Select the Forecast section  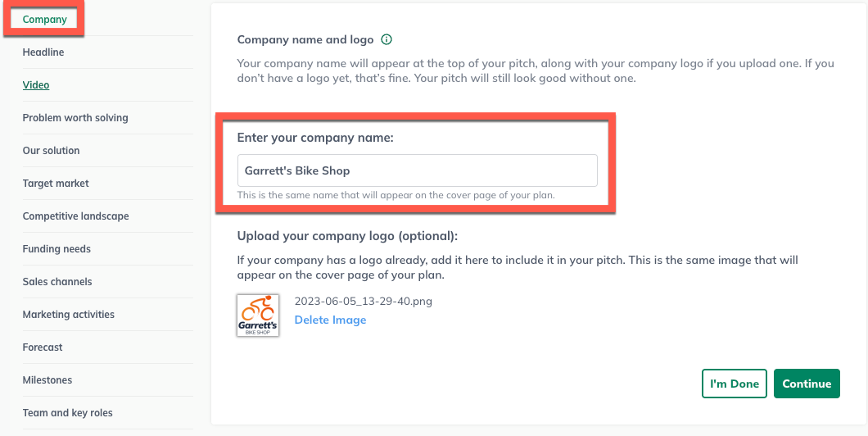pos(43,347)
